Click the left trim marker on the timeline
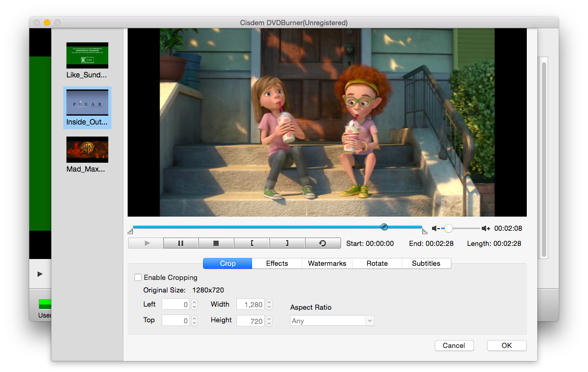 coord(130,231)
